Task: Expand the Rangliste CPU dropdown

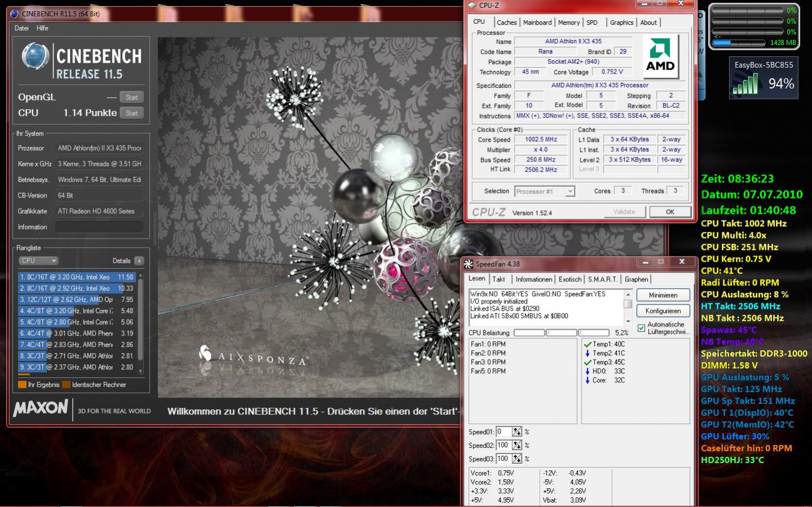Action: pyautogui.click(x=38, y=261)
